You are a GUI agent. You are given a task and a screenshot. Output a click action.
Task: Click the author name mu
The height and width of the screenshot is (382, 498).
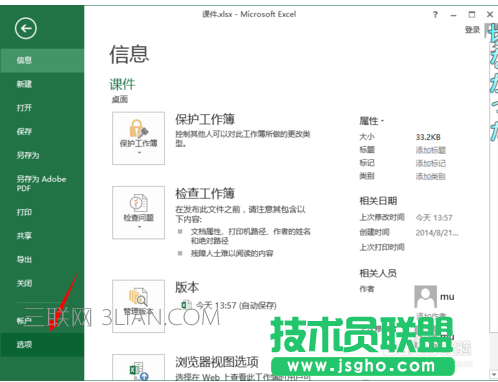[x=447, y=297]
